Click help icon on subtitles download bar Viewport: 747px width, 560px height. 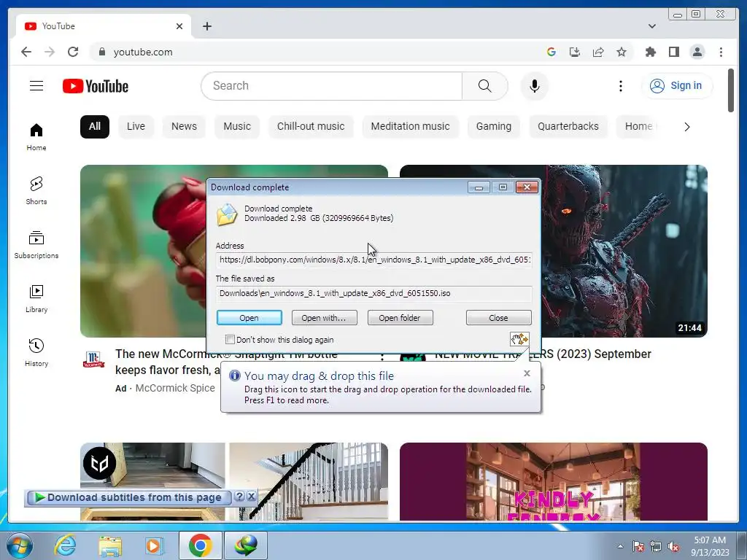click(x=239, y=496)
